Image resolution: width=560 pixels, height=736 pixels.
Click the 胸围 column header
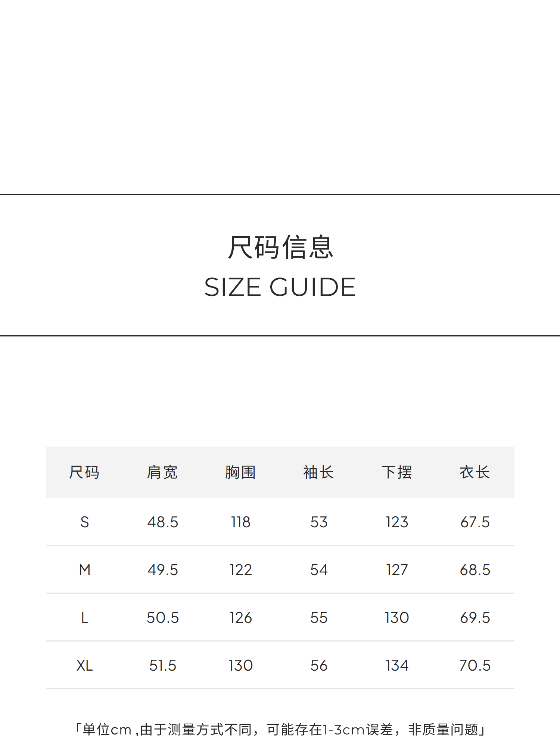tap(240, 472)
